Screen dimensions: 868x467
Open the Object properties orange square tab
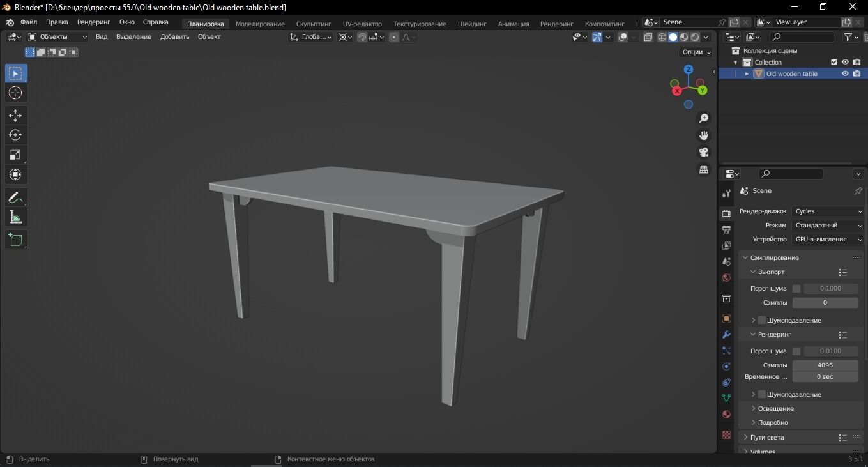pyautogui.click(x=726, y=318)
